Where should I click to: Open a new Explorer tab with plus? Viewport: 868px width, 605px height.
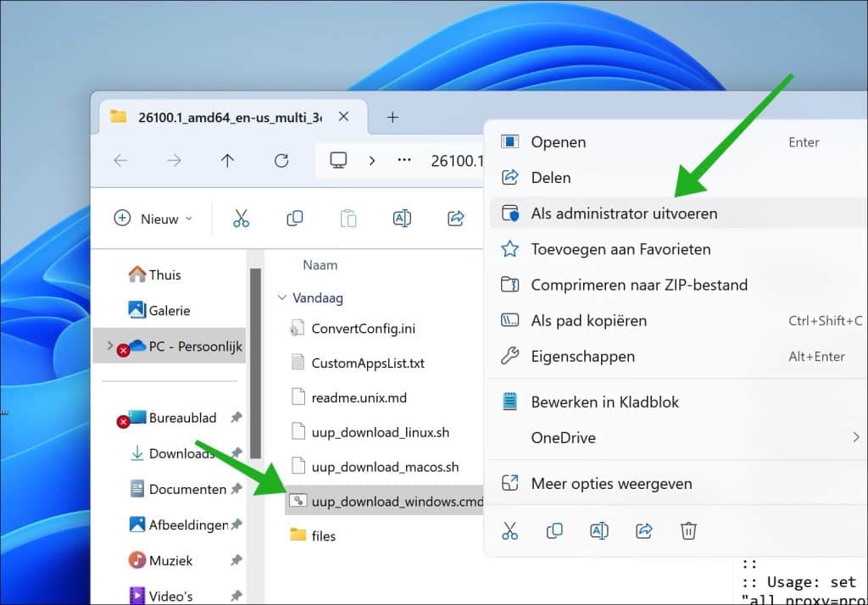coord(392,117)
